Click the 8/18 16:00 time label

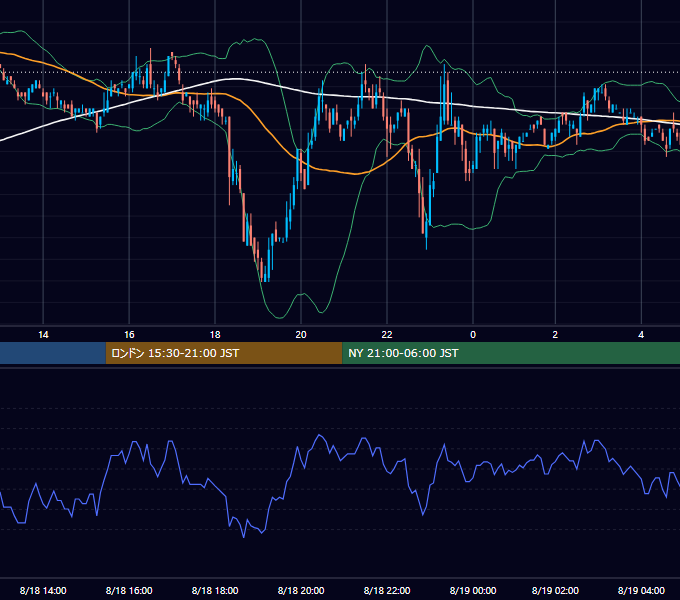129,590
